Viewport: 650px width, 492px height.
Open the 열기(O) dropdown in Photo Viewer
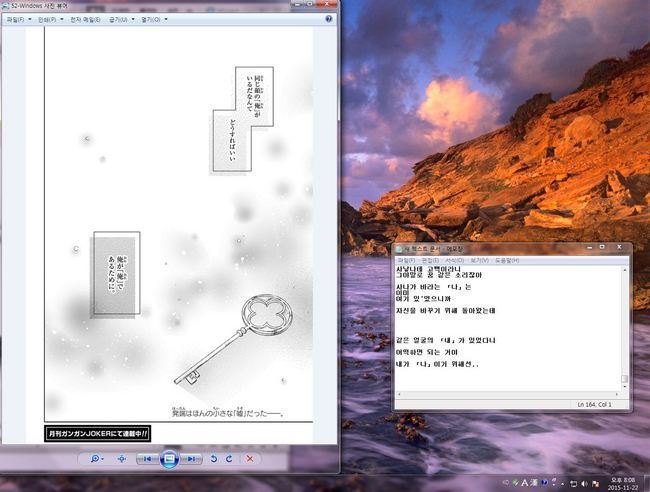pos(154,19)
